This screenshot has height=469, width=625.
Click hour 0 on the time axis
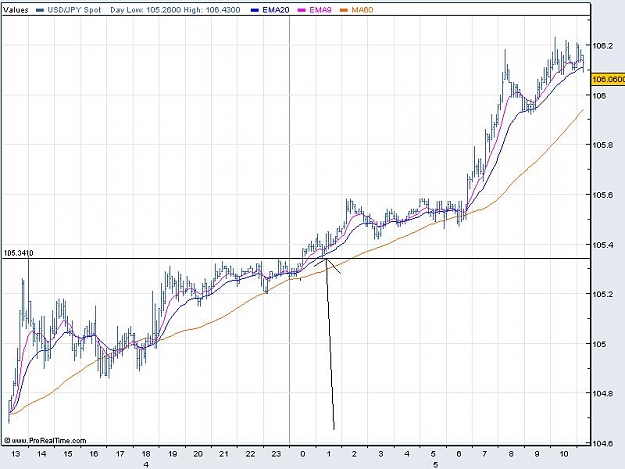[303, 454]
